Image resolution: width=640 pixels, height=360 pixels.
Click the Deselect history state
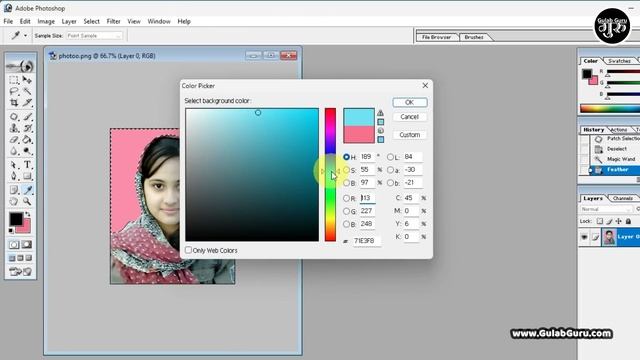[x=616, y=149]
